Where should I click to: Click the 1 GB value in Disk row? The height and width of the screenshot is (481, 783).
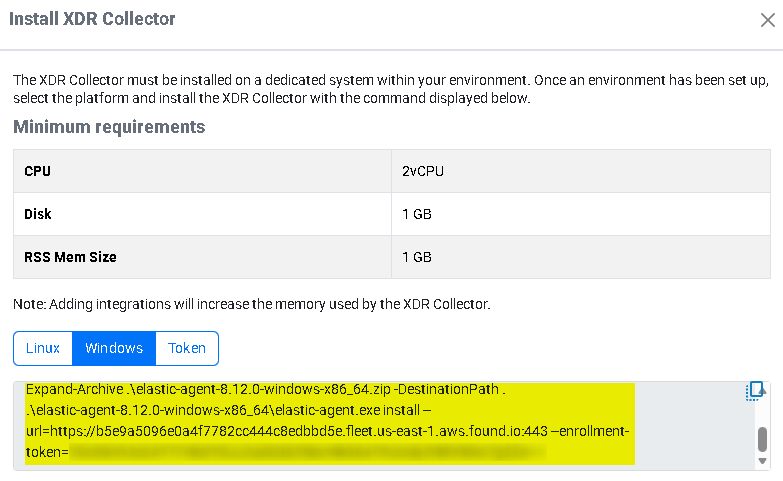pos(417,214)
